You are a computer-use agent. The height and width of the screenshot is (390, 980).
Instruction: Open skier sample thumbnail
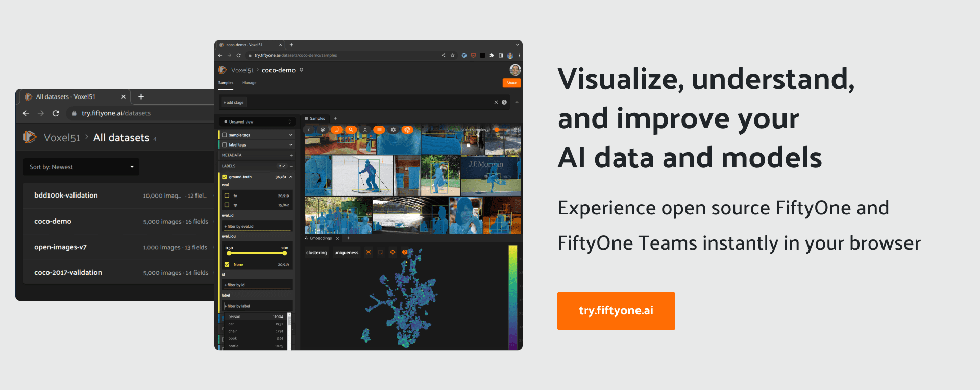coord(362,176)
